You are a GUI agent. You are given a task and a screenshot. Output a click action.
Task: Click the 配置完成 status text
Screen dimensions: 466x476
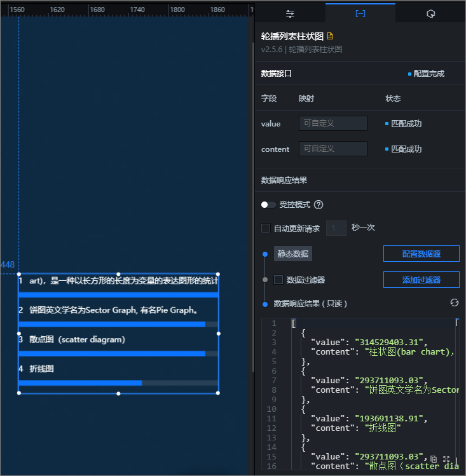pos(428,74)
